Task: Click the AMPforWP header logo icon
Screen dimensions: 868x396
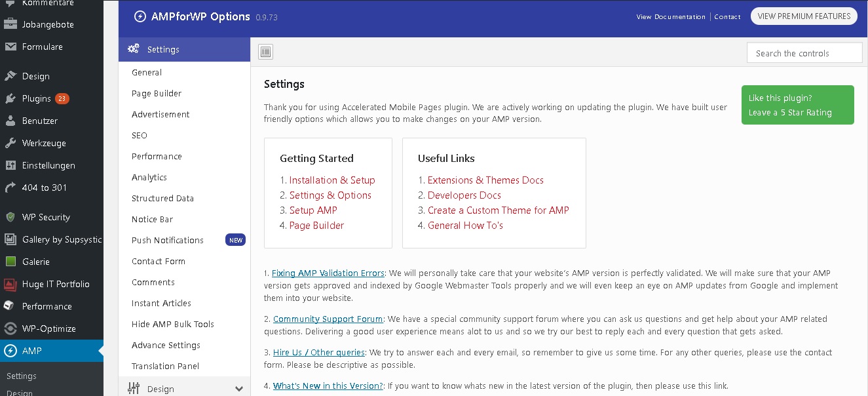Action: tap(140, 16)
